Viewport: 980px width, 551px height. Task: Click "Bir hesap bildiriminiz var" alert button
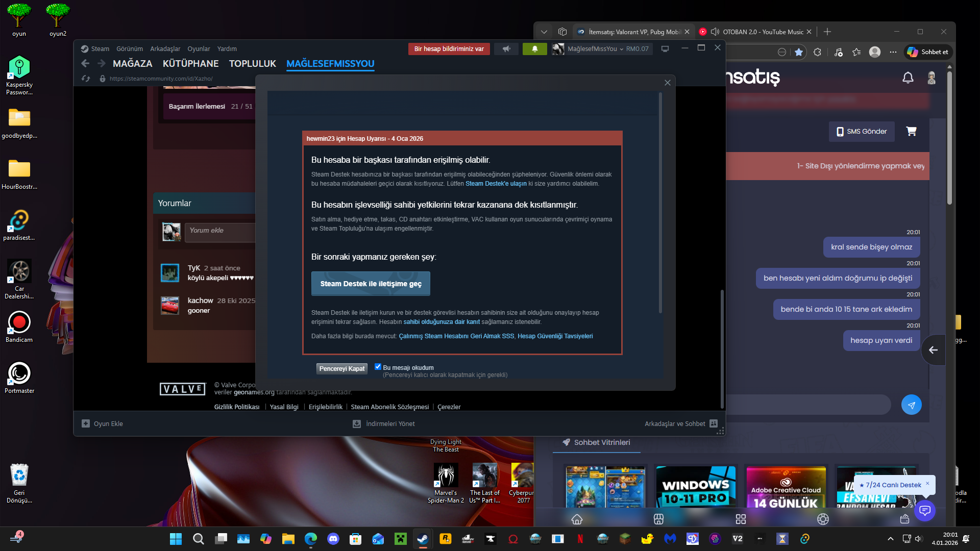point(449,49)
